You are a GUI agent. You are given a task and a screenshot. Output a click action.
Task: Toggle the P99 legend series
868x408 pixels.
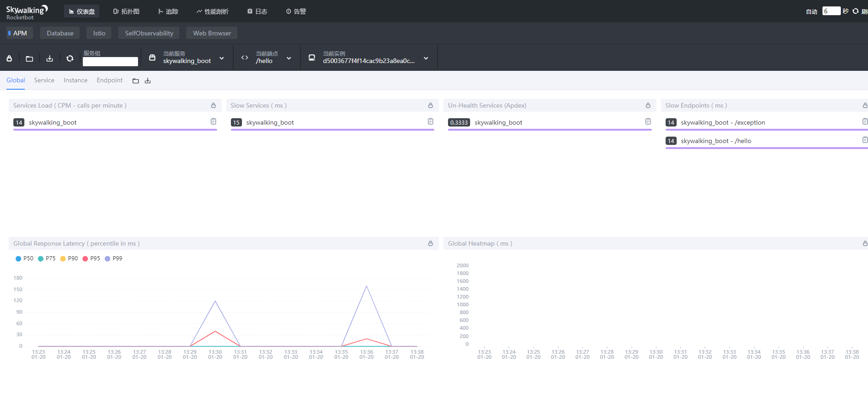114,259
